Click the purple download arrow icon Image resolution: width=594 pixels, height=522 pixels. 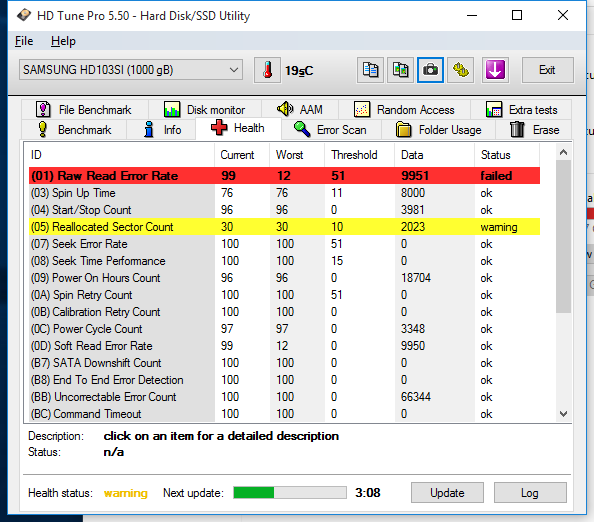pyautogui.click(x=495, y=70)
